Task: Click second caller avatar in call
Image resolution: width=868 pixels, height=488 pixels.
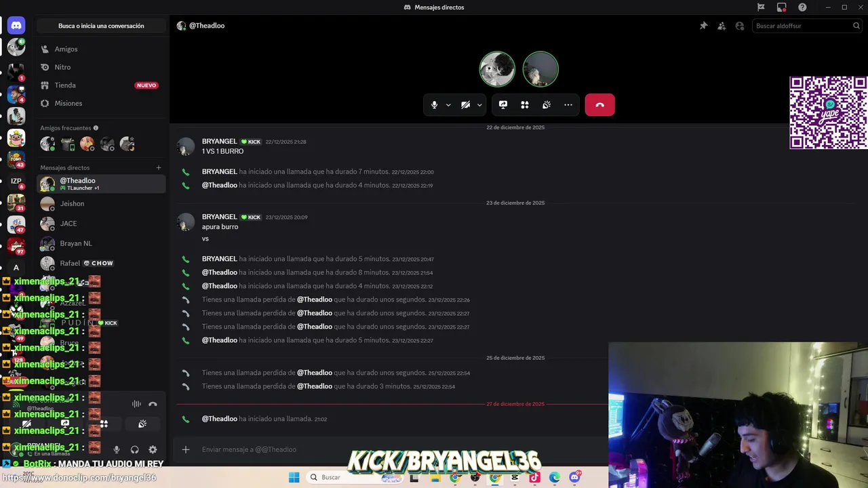Action: click(540, 69)
